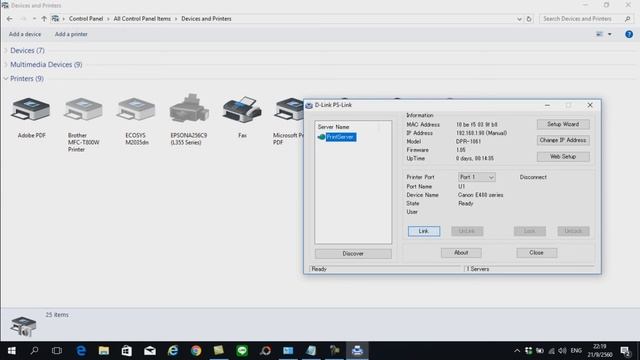
Task: Open the taskbar clock and date
Action: point(600,351)
